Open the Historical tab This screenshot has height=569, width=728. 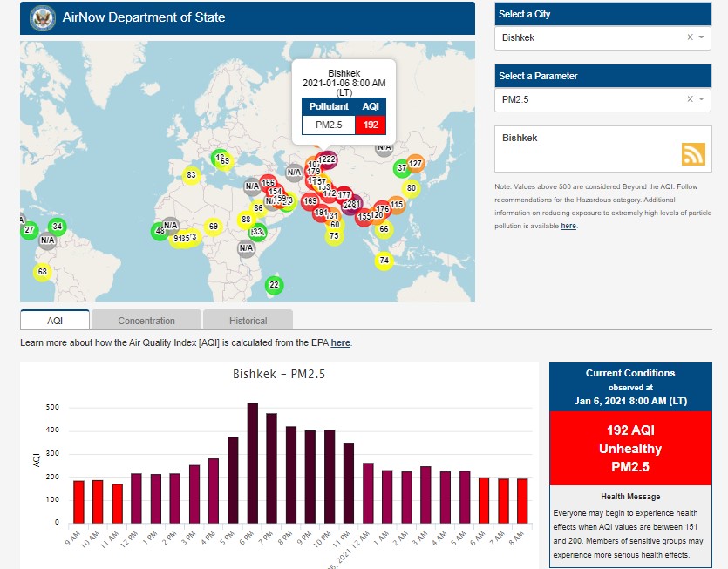point(248,321)
